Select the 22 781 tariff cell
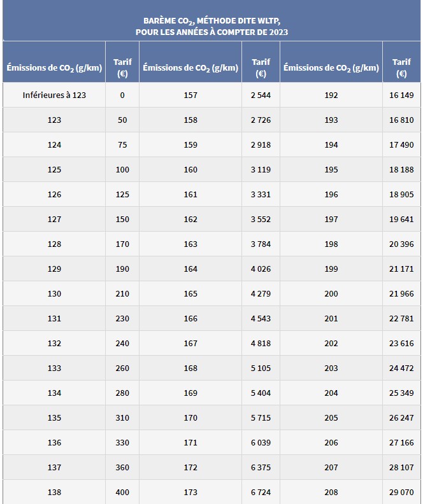 401,318
